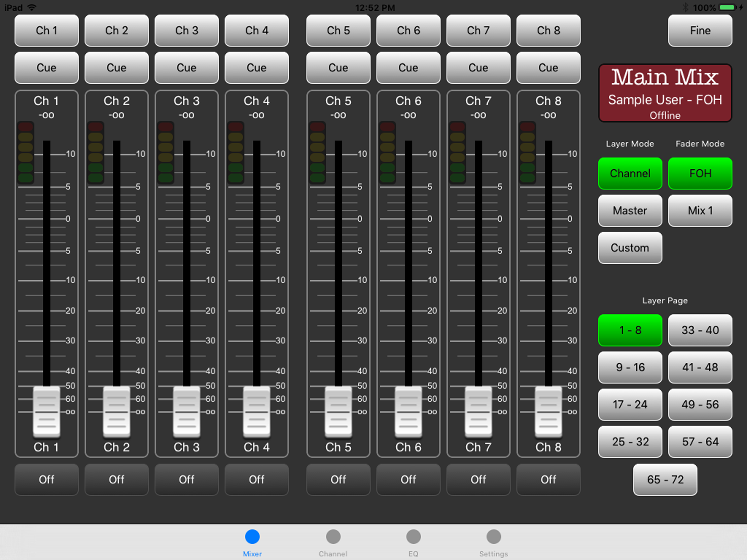The width and height of the screenshot is (747, 560).
Task: Activate Cue for Ch 3
Action: (186, 68)
